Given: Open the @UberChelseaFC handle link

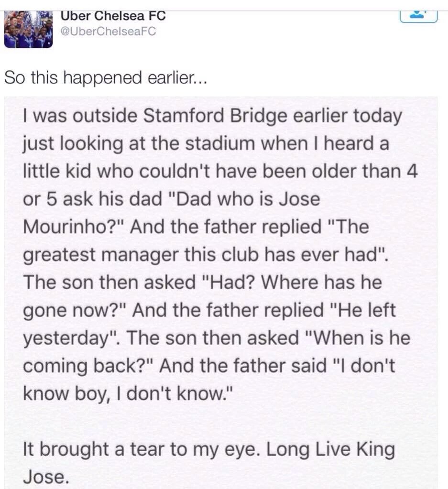Looking at the screenshot, I should (108, 32).
